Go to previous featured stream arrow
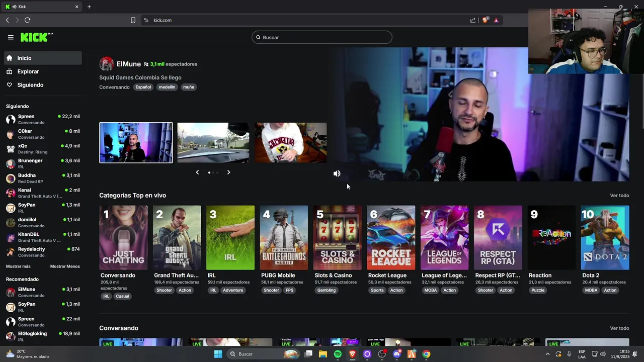 197,172
